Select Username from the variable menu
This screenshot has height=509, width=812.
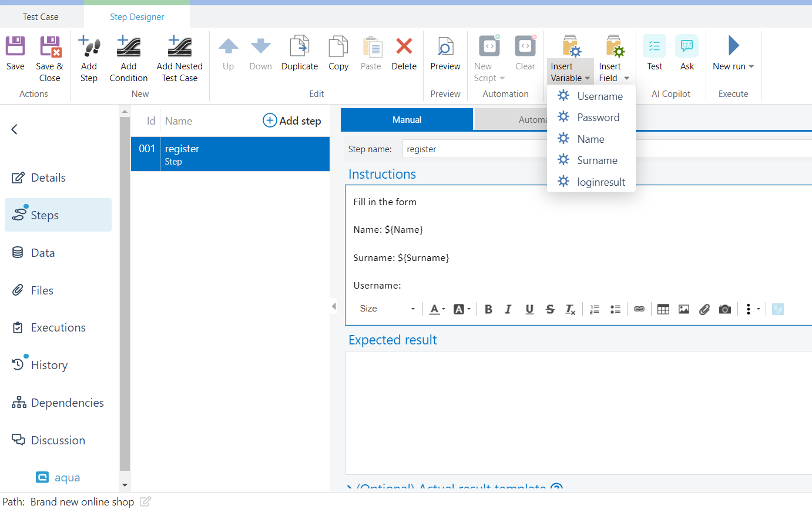point(599,96)
